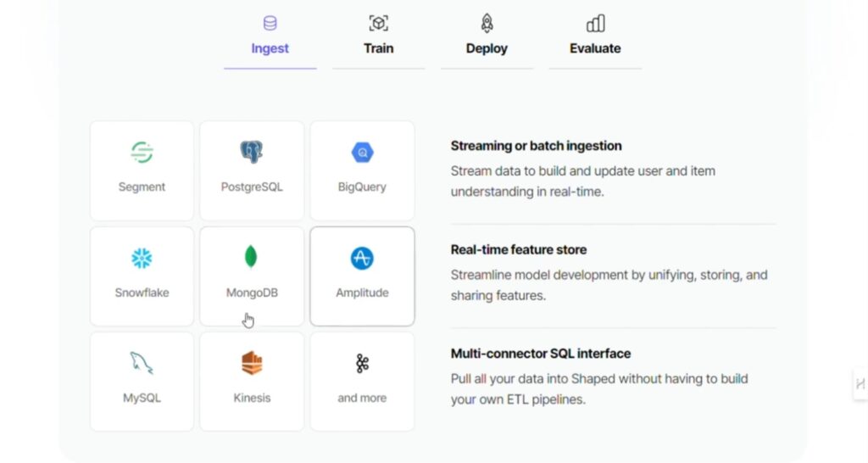The width and height of the screenshot is (868, 463).
Task: Open the 'and more' connectors icon
Action: [362, 363]
